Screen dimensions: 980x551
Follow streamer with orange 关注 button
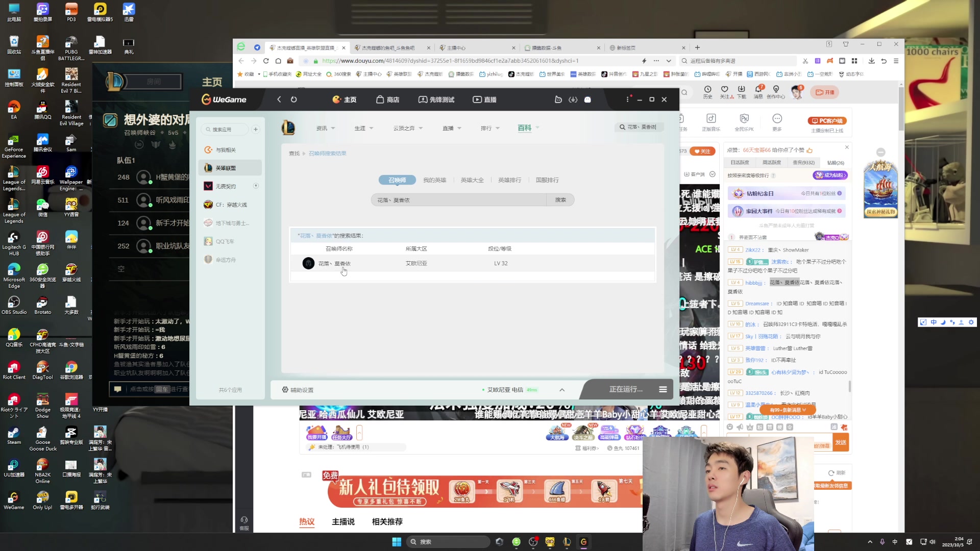coord(702,151)
